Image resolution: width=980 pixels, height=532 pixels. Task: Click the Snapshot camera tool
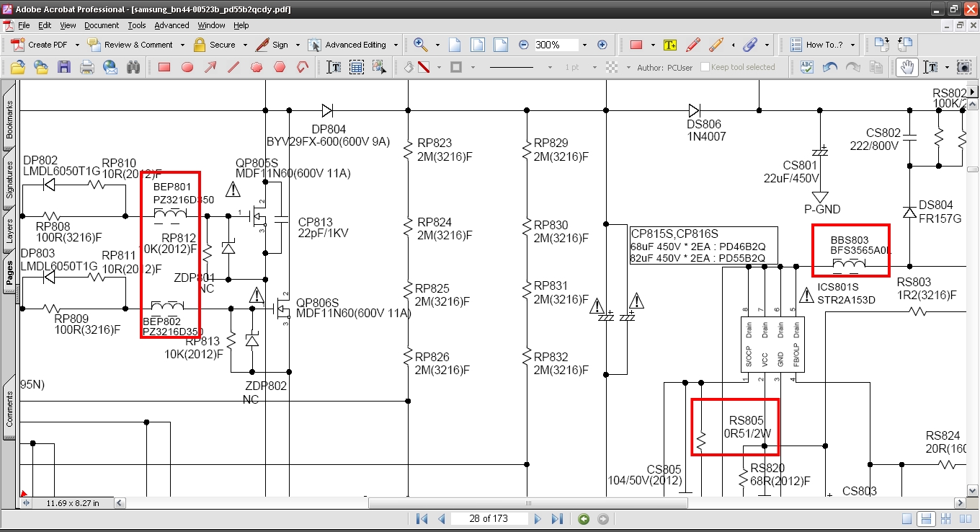coord(963,67)
